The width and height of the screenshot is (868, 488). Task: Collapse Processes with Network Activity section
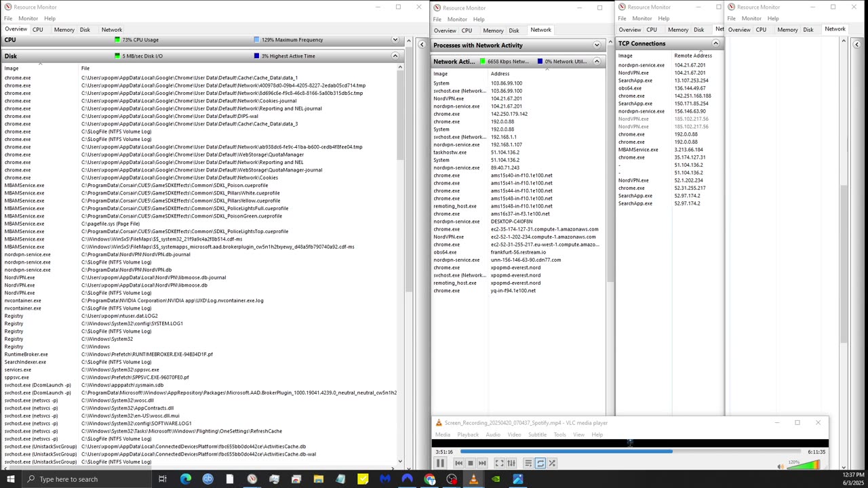[x=597, y=45]
